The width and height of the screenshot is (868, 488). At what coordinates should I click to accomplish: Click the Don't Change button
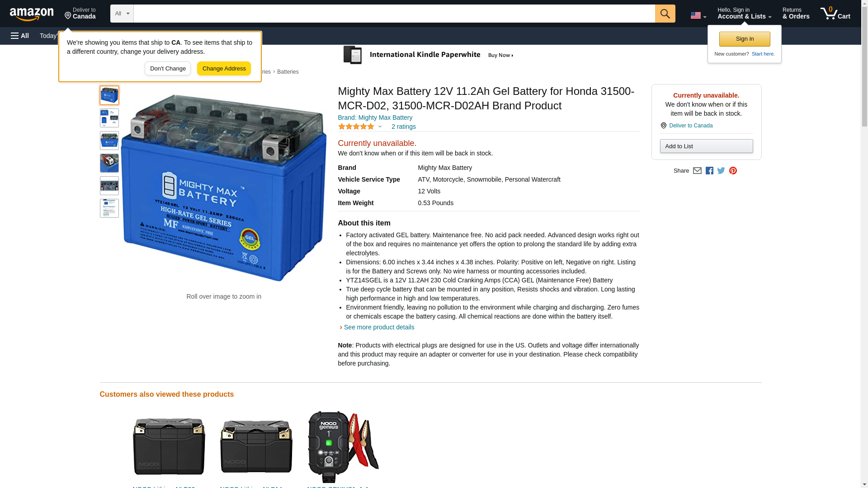pos(168,69)
